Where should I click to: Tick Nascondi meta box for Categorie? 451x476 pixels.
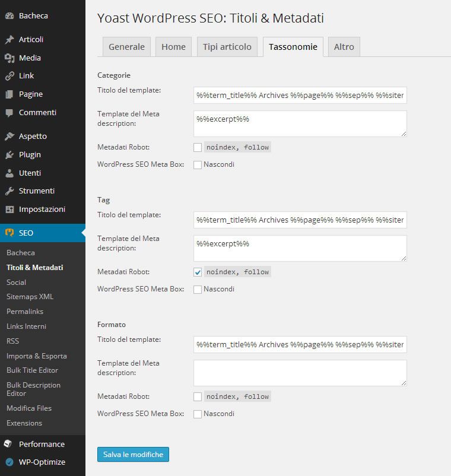tap(198, 165)
